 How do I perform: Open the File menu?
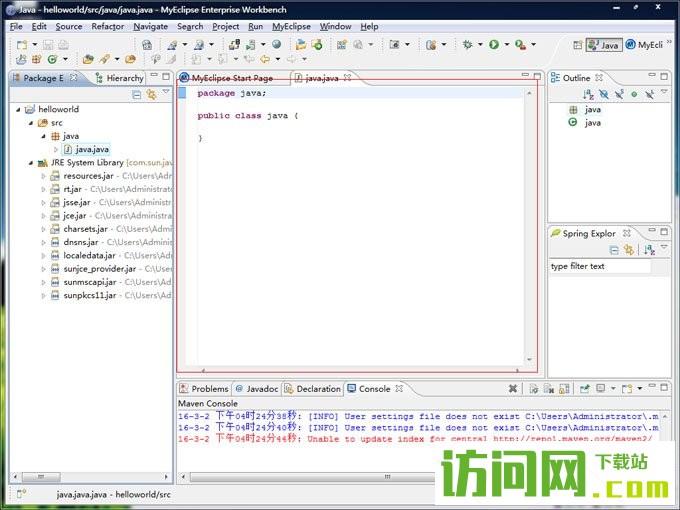tap(16, 26)
